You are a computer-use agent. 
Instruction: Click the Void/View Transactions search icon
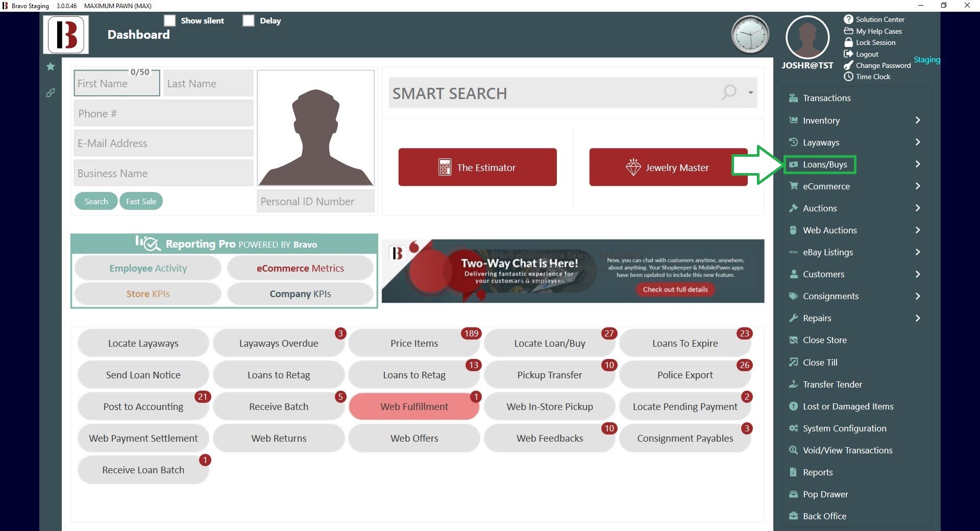pyautogui.click(x=793, y=450)
